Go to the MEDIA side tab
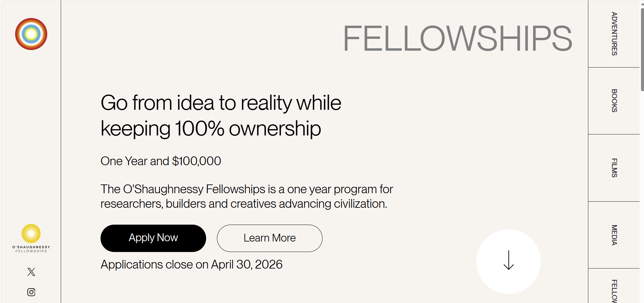 tap(614, 235)
